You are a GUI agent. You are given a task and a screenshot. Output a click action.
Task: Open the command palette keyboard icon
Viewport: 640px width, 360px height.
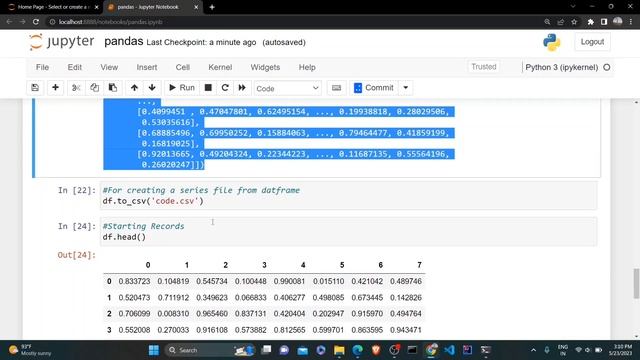click(x=336, y=88)
